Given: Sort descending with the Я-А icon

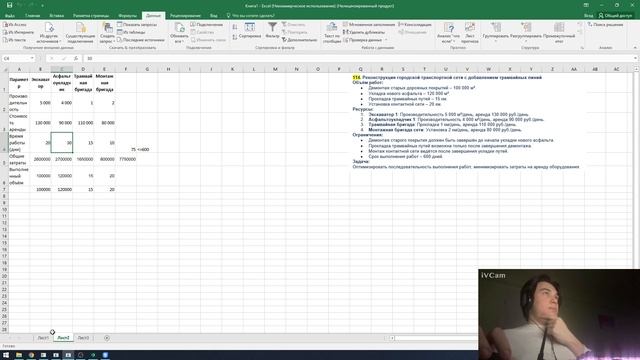Looking at the screenshot, I should pyautogui.click(x=235, y=37).
